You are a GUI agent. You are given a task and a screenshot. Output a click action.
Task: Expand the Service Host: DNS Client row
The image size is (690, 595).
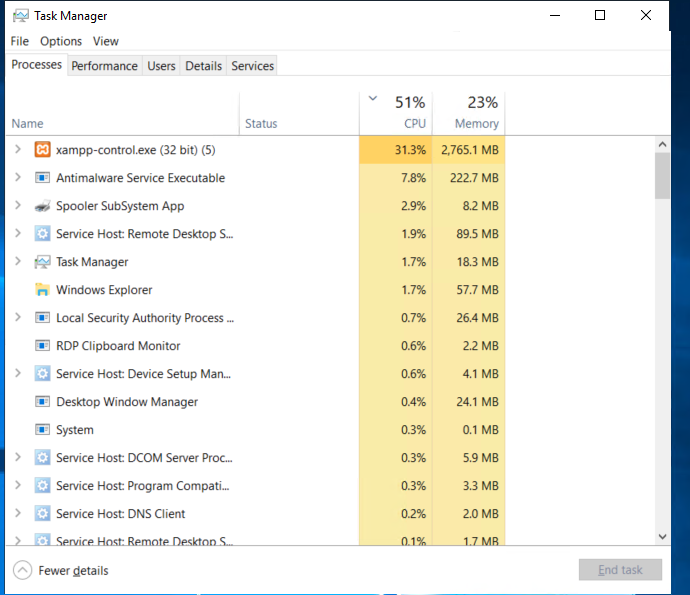pyautogui.click(x=18, y=513)
